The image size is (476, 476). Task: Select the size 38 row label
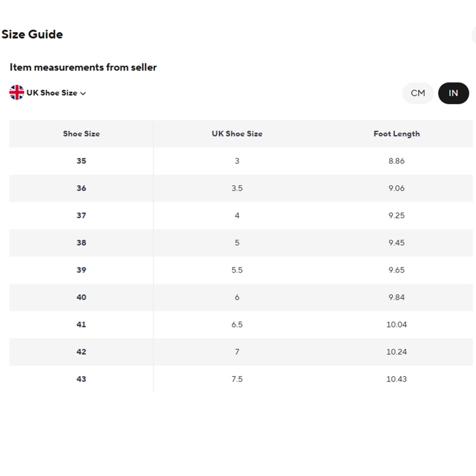pyautogui.click(x=81, y=243)
